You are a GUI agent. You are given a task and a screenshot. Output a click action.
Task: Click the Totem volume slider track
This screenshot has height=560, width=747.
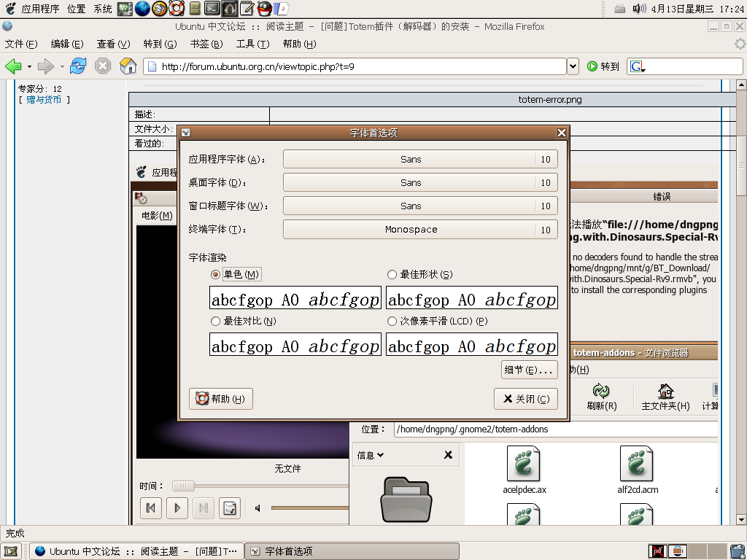[x=310, y=508]
